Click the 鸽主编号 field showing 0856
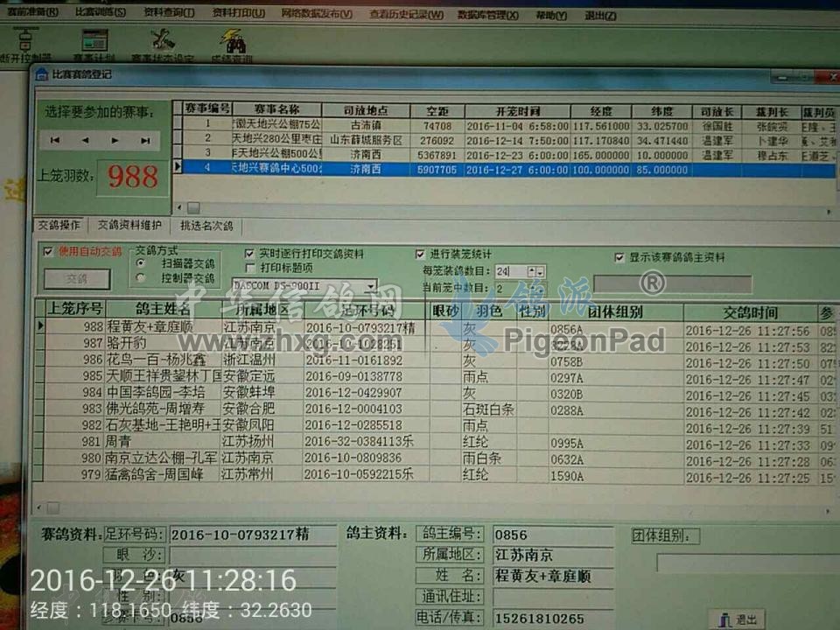 pos(553,535)
